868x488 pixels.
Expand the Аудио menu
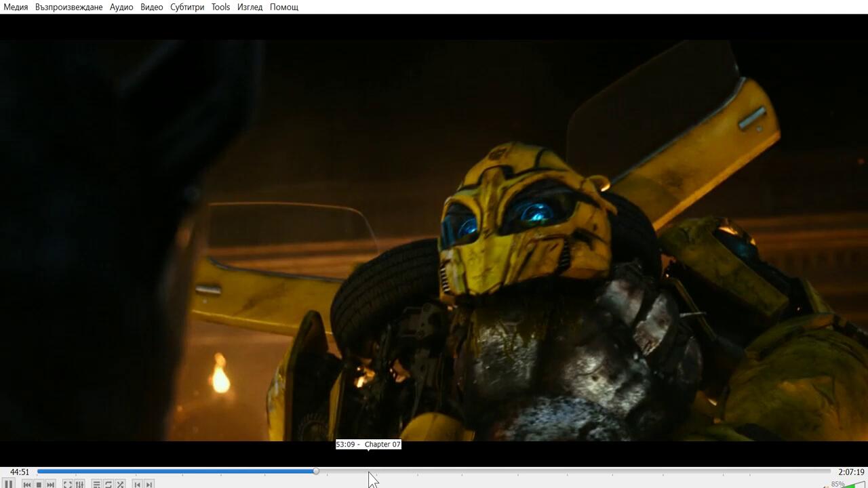pos(121,7)
